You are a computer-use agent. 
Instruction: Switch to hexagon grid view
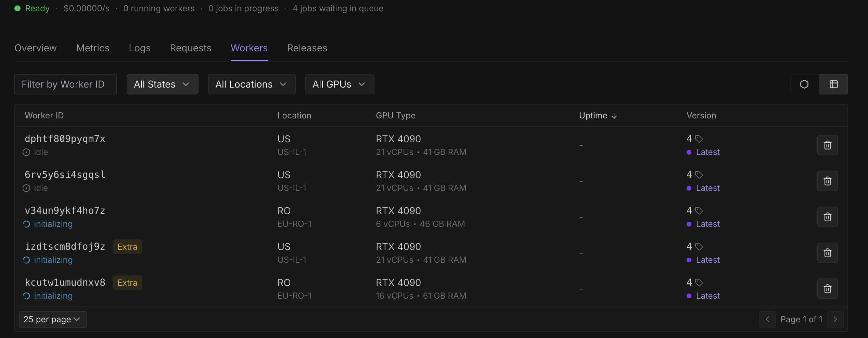[804, 84]
